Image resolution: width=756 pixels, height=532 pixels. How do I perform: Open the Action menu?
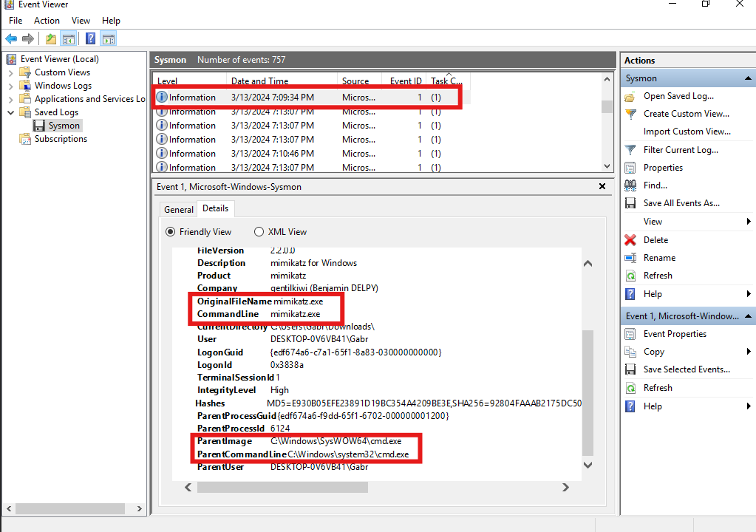point(47,20)
